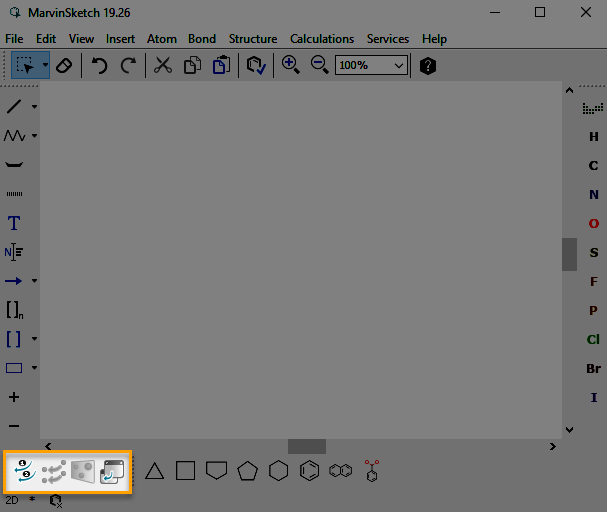The width and height of the screenshot is (607, 512).
Task: Choose the Nitrogen atom button
Action: click(x=593, y=195)
